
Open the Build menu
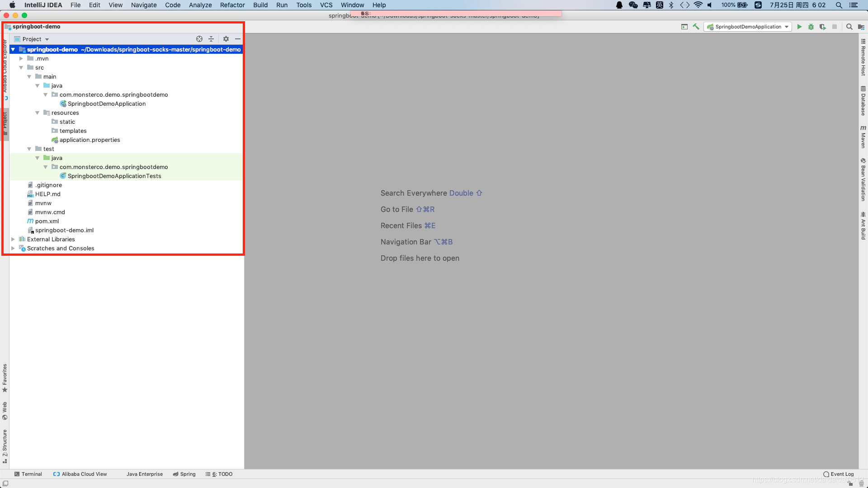260,5
